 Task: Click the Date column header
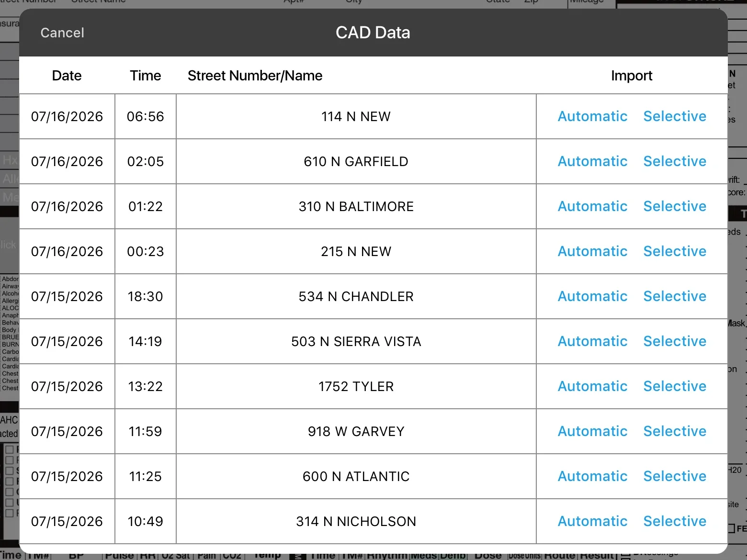pyautogui.click(x=67, y=76)
